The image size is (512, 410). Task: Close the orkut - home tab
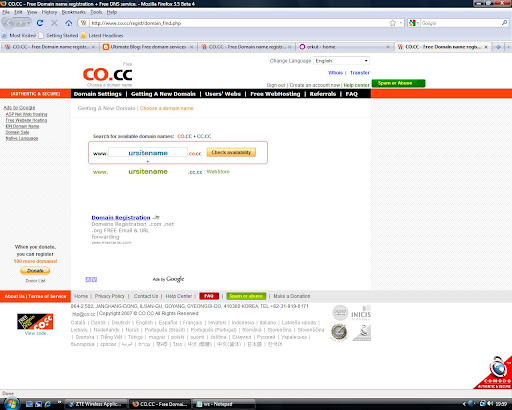point(388,47)
